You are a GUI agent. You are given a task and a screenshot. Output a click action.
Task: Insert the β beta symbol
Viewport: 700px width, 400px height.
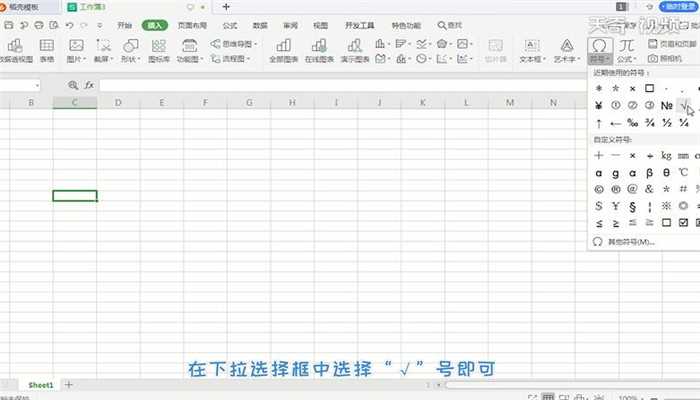click(650, 173)
